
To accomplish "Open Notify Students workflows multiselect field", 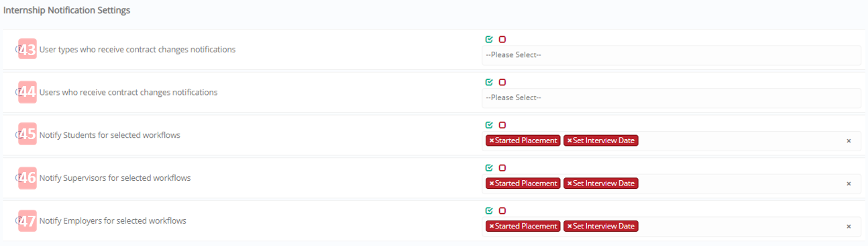I will [671, 141].
